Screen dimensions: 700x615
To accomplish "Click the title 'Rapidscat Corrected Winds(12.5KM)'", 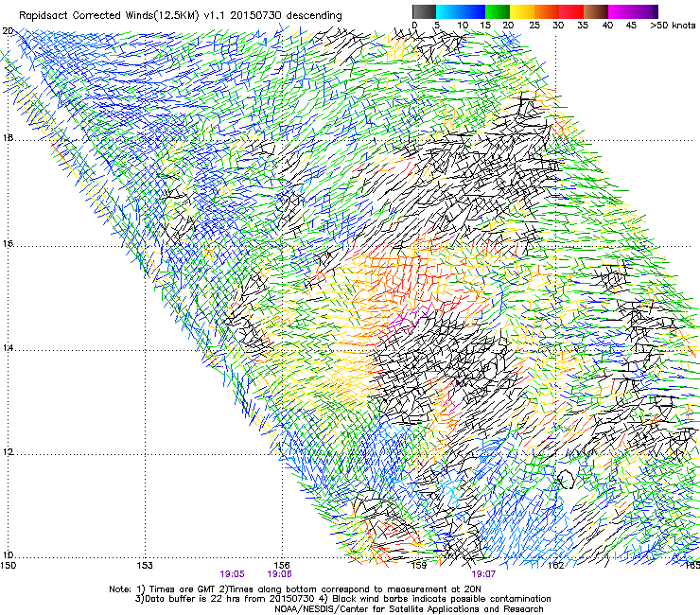I will point(109,16).
